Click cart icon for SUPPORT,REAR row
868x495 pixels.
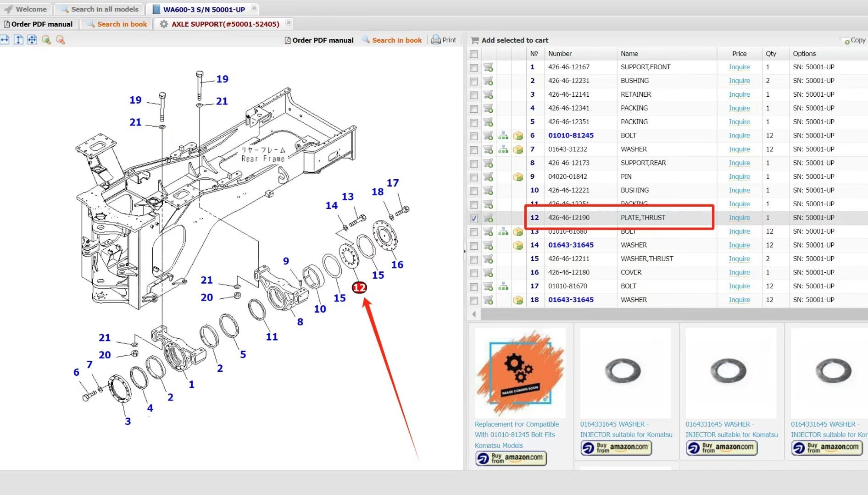pyautogui.click(x=488, y=163)
